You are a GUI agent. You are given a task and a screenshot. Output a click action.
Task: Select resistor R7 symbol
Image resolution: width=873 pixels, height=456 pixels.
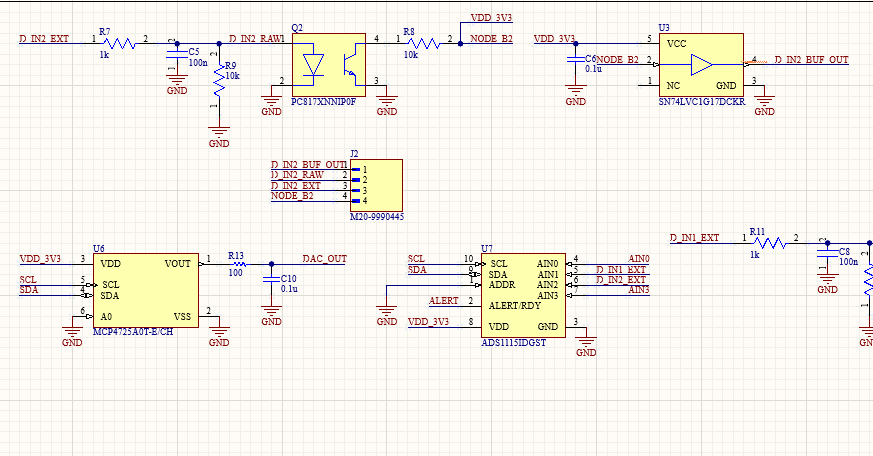(119, 43)
